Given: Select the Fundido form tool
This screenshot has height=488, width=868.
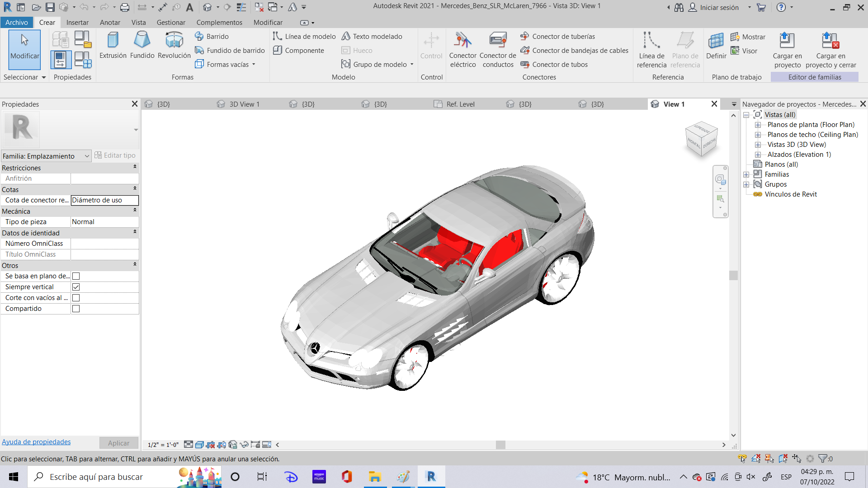Looking at the screenshot, I should click(142, 45).
